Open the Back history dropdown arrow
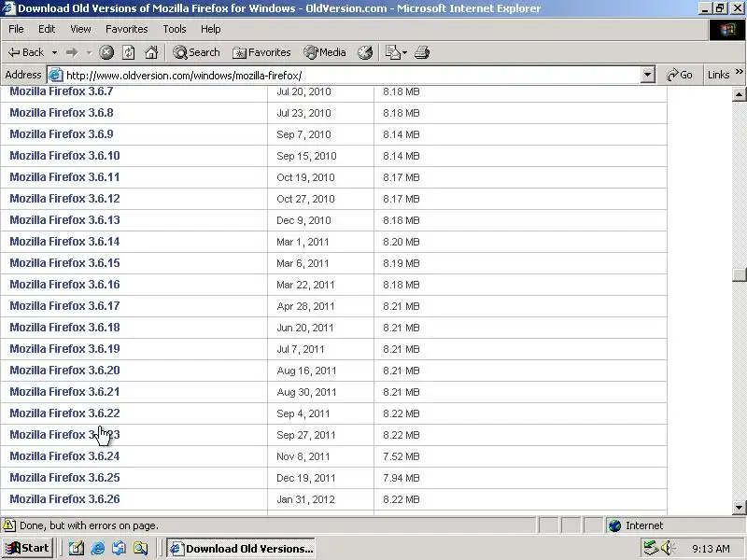Screen dimensions: 747x560 (x=54, y=52)
